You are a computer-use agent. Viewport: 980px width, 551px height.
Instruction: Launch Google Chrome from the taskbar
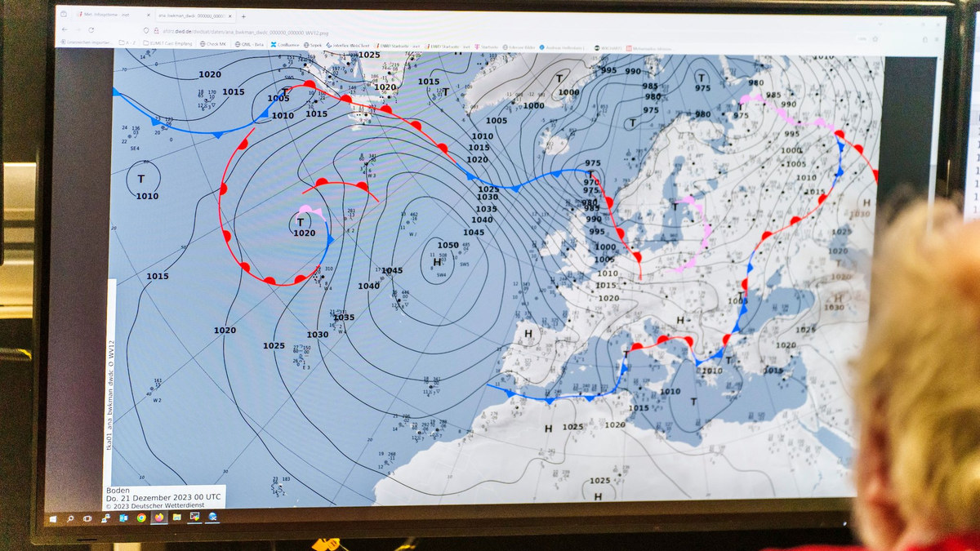click(x=141, y=518)
